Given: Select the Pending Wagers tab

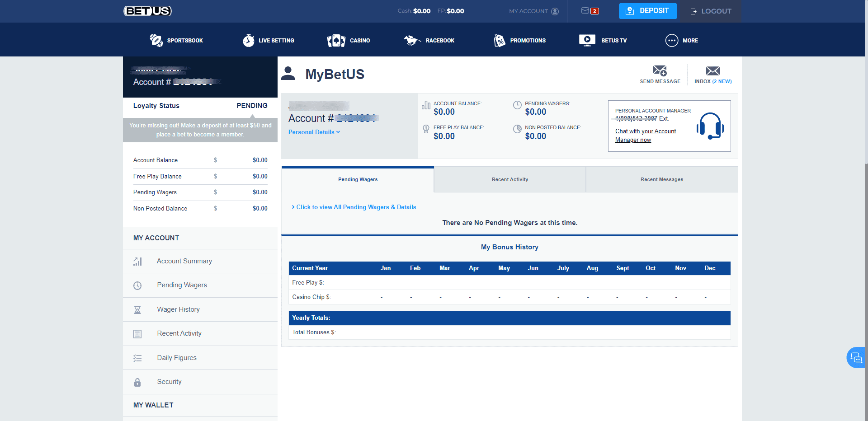Looking at the screenshot, I should coord(358,180).
